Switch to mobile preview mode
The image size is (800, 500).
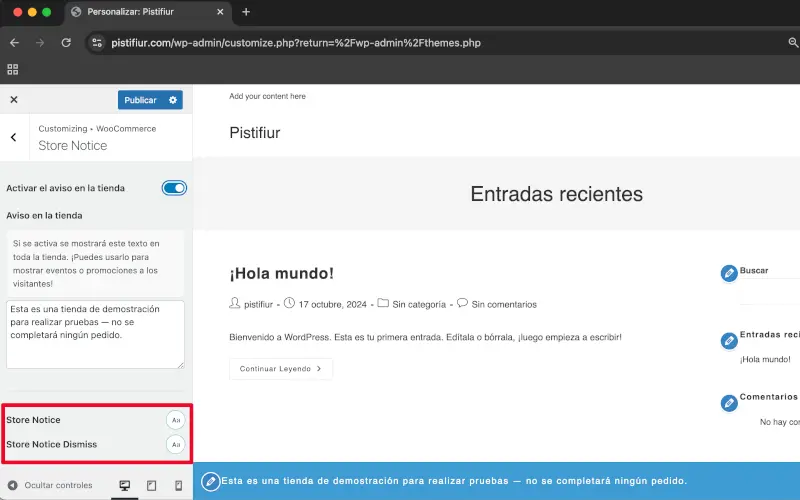point(179,485)
